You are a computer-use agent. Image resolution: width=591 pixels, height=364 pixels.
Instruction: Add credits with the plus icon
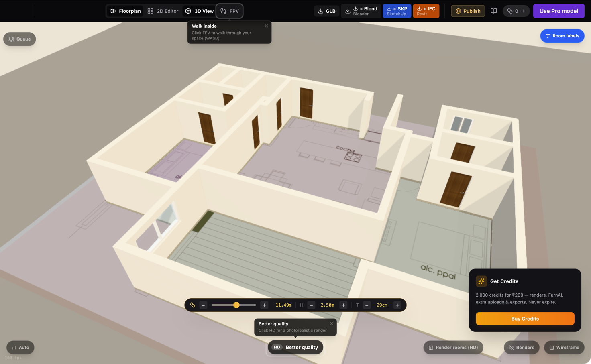point(523,11)
